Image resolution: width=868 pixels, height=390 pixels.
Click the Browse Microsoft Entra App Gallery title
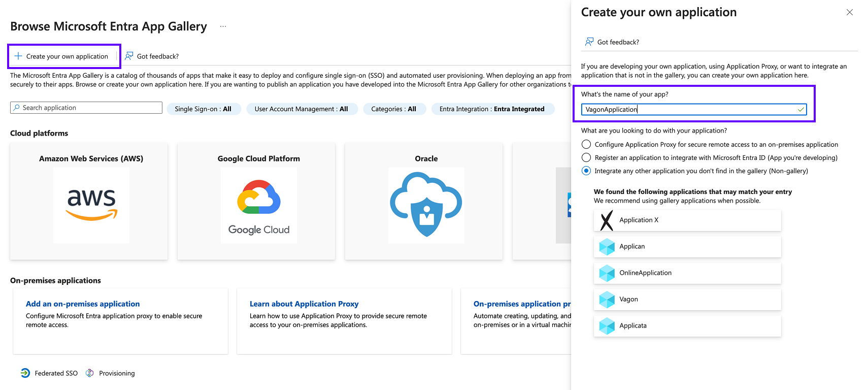pyautogui.click(x=109, y=26)
